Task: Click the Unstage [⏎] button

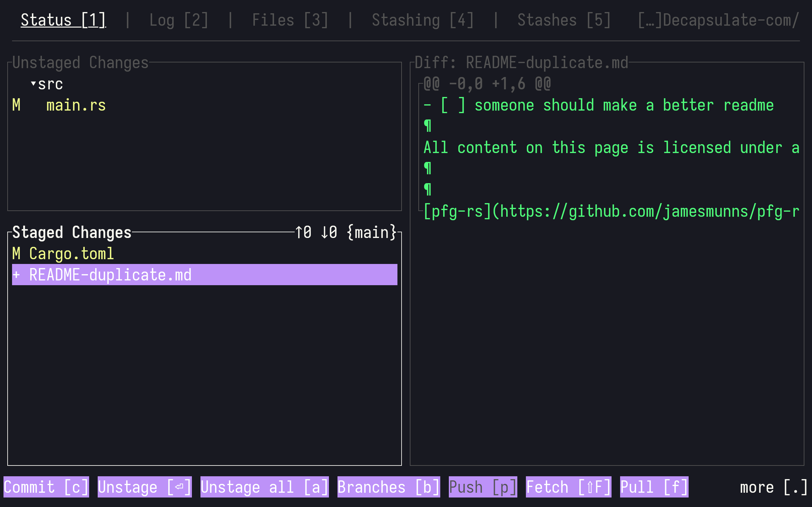Action: tap(145, 487)
